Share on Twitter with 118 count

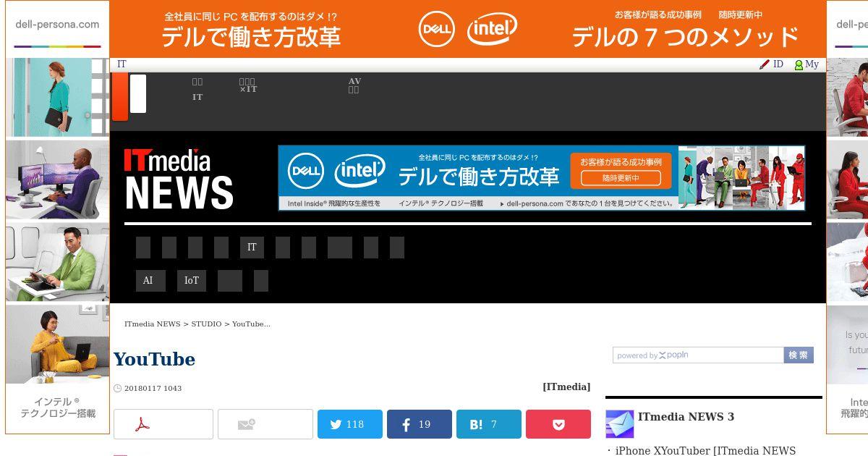[350, 424]
